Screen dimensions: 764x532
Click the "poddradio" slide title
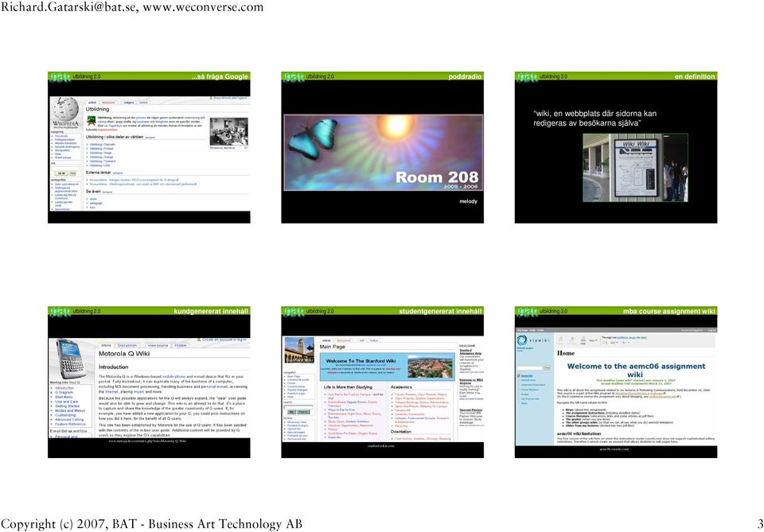coord(465,76)
